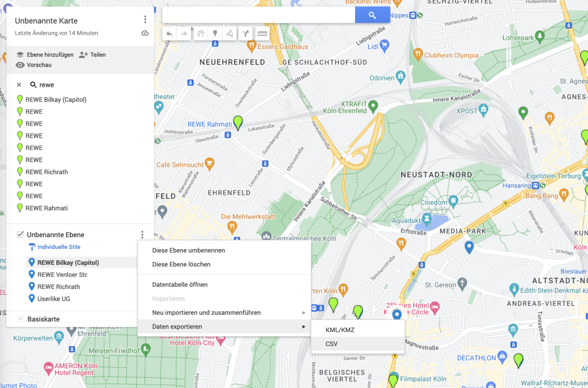The image size is (588, 388).
Task: Click the Basiskarte label
Action: (43, 319)
